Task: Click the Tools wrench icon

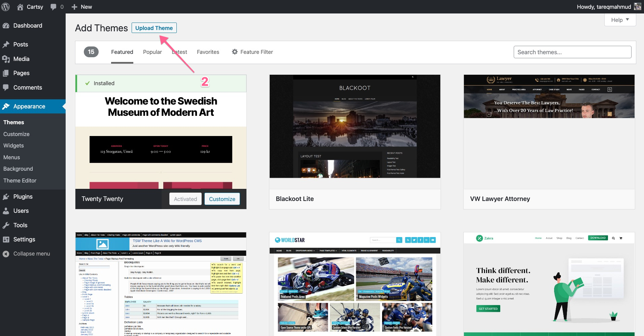Action: point(6,225)
